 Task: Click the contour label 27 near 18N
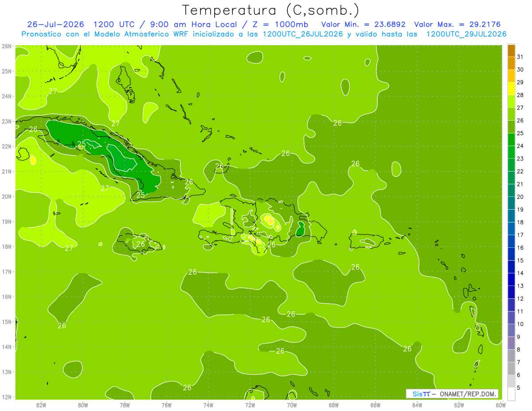69,248
